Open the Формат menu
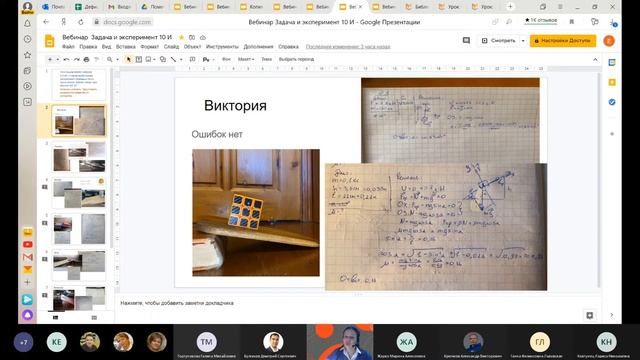640x360 pixels. click(x=149, y=47)
